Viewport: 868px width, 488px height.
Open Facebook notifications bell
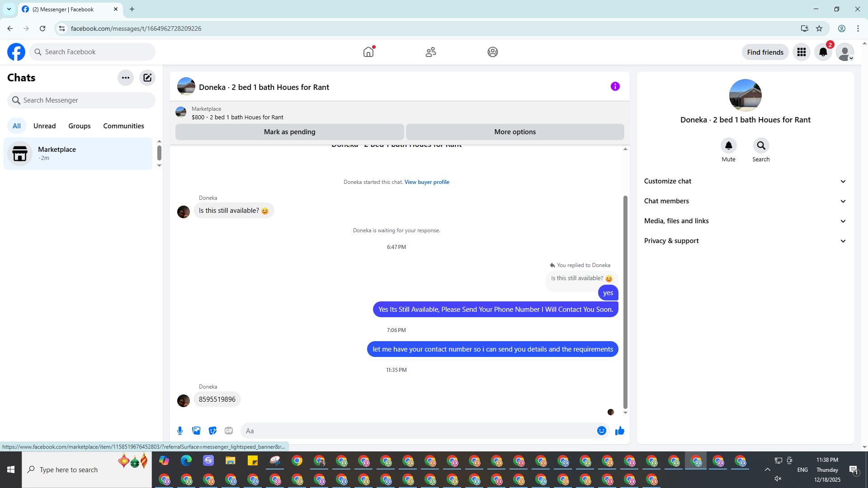tap(823, 52)
